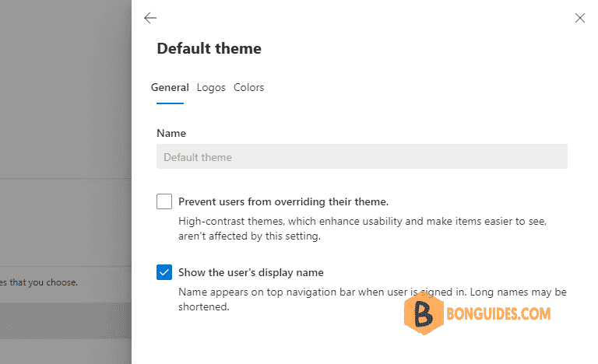Click the Default theme panel heading
598x364 pixels.
209,48
